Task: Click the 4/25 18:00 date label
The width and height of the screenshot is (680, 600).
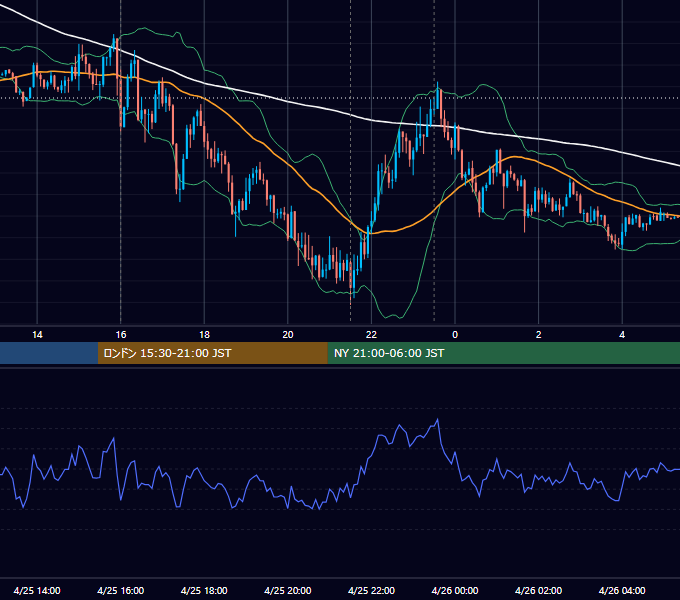Action: coord(204,590)
